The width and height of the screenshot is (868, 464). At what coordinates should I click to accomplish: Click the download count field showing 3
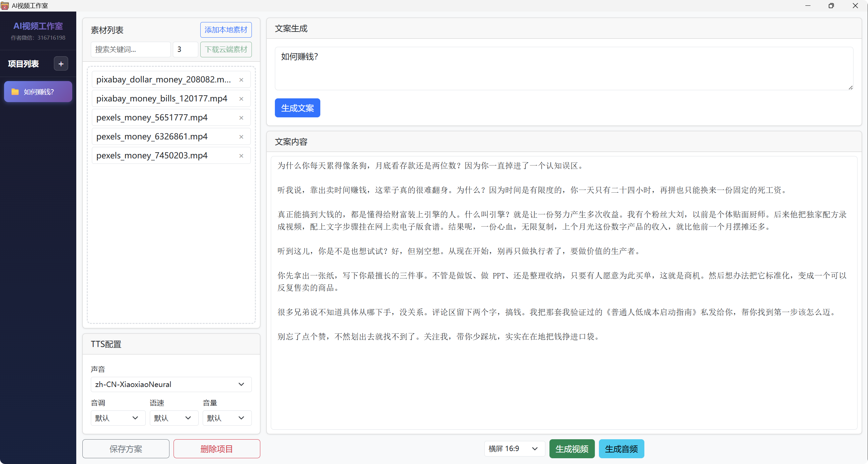point(185,50)
